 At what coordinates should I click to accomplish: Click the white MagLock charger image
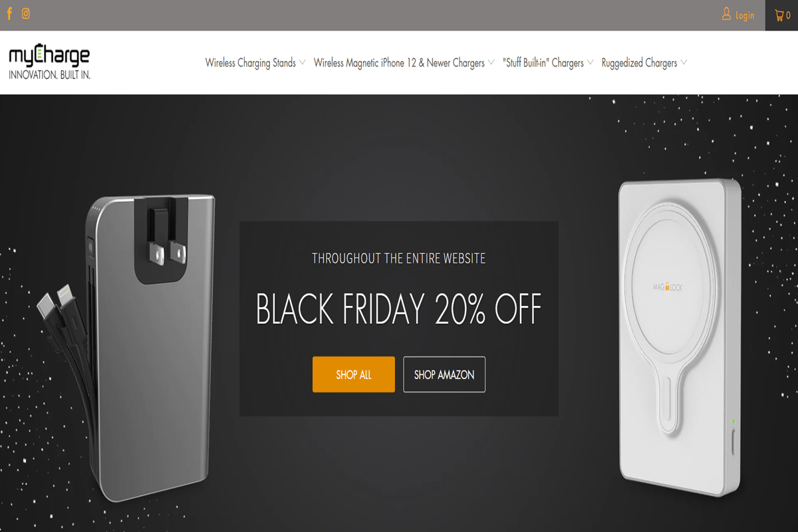click(x=680, y=337)
